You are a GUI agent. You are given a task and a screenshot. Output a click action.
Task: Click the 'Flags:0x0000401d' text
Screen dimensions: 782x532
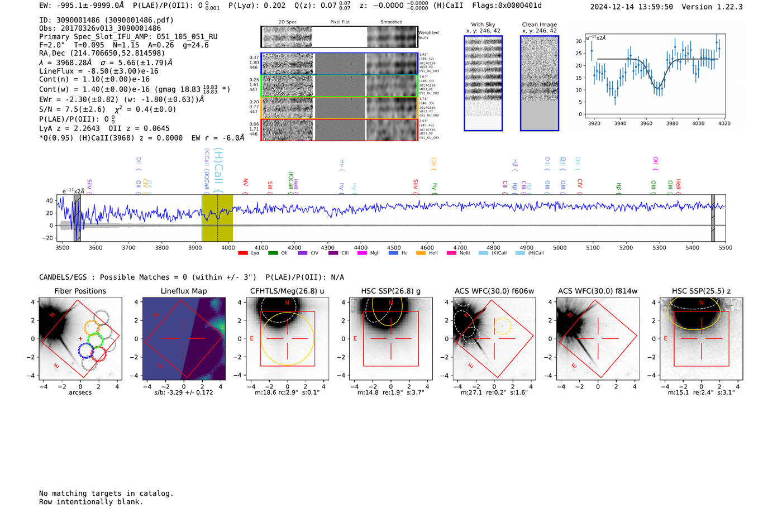[x=507, y=6]
